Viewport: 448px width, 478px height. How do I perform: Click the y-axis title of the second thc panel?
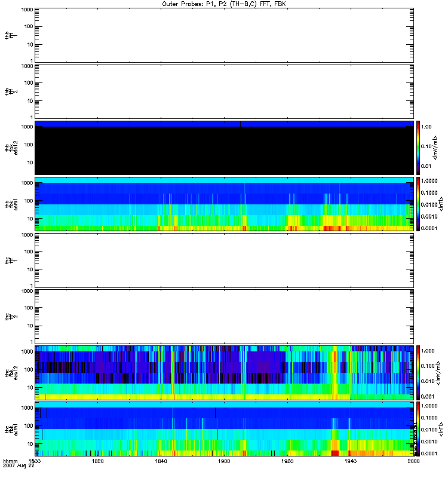click(11, 317)
